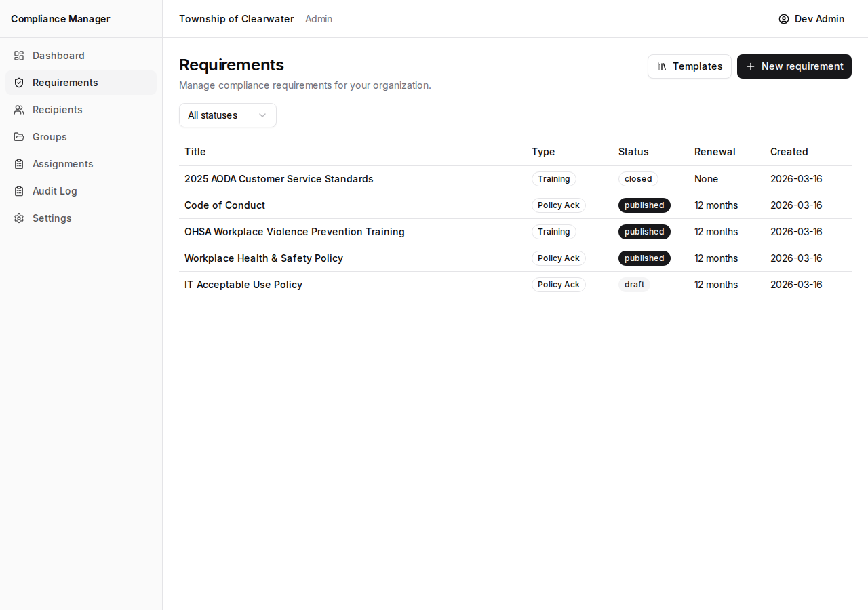
Task: Click the closed status badge
Action: pos(638,179)
